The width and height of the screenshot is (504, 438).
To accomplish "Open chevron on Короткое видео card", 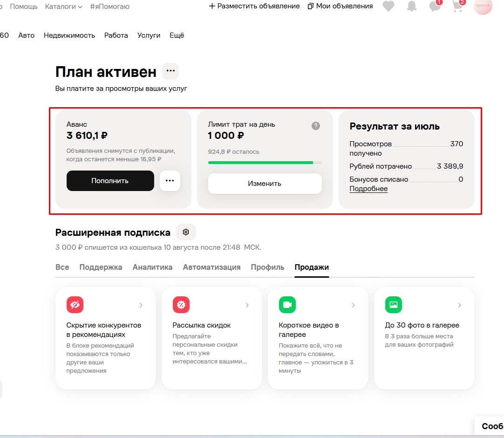I will (x=353, y=305).
